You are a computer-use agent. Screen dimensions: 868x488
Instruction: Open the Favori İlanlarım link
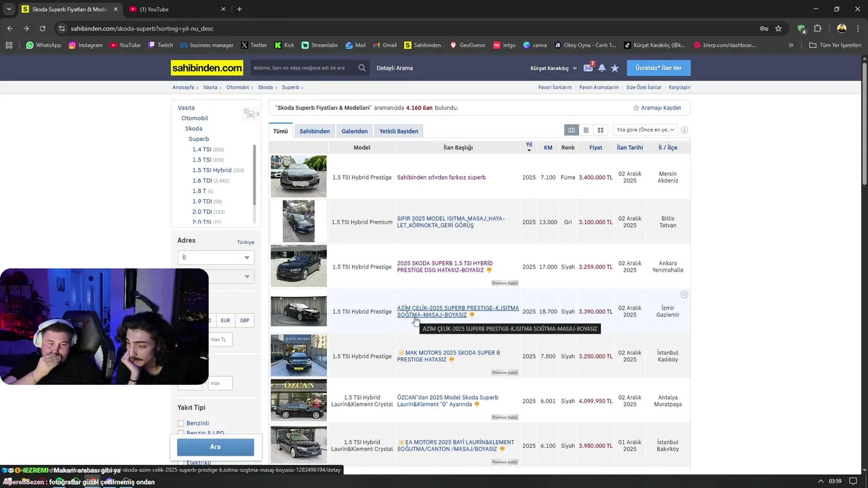tap(555, 87)
